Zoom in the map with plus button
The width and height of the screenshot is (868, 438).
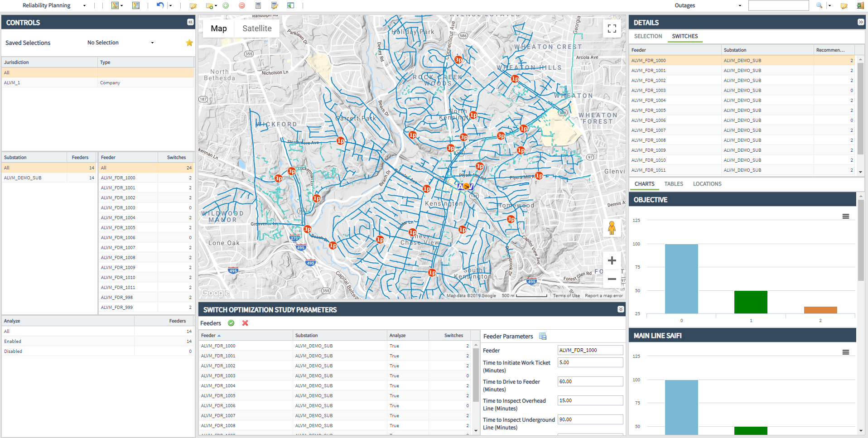[x=612, y=260]
